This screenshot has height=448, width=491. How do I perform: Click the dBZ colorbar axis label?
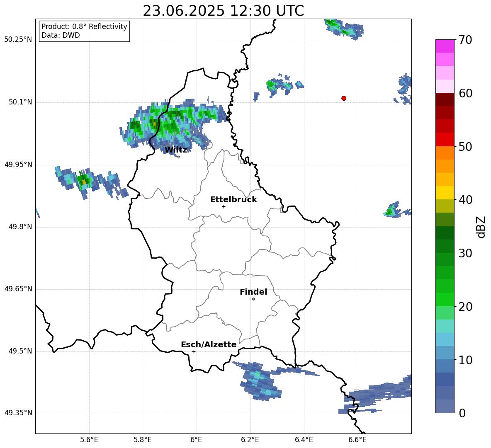pos(481,227)
